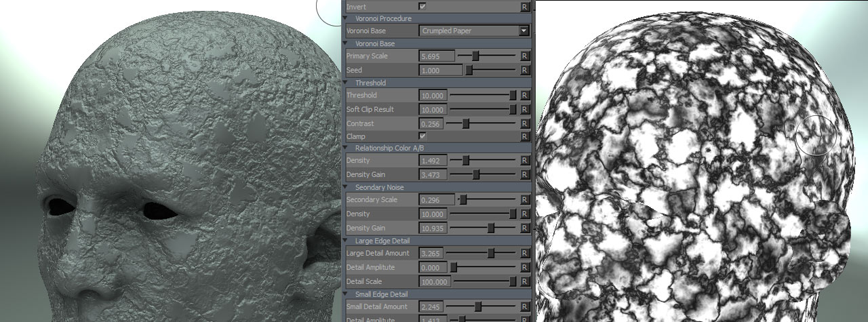Click the Density Gain 10.935 value field
Image resolution: width=868 pixels, height=322 pixels.
click(x=432, y=228)
